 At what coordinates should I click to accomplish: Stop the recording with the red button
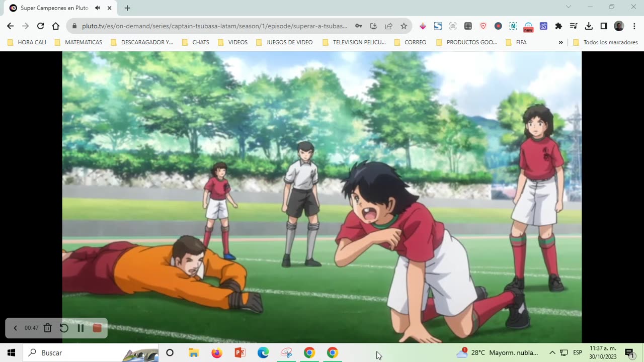click(x=97, y=328)
